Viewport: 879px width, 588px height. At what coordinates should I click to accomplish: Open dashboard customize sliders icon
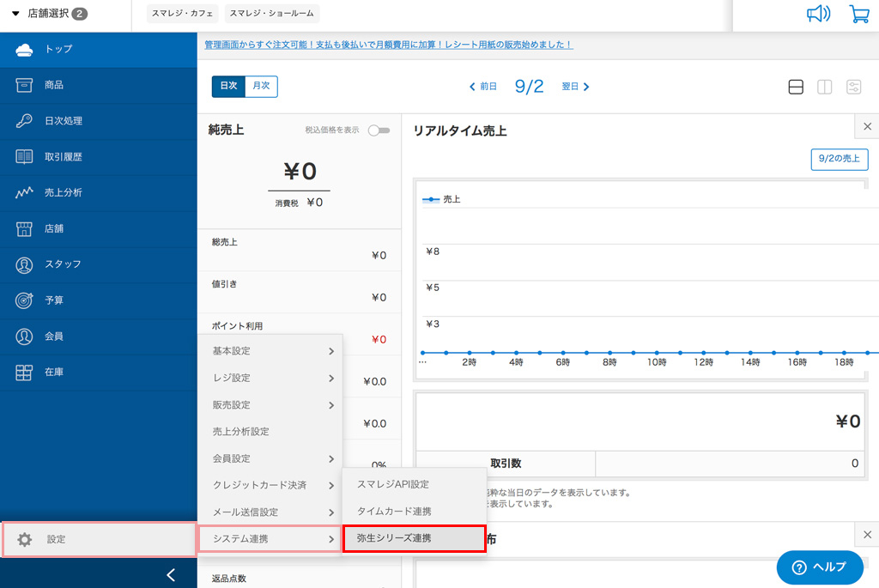pos(853,87)
